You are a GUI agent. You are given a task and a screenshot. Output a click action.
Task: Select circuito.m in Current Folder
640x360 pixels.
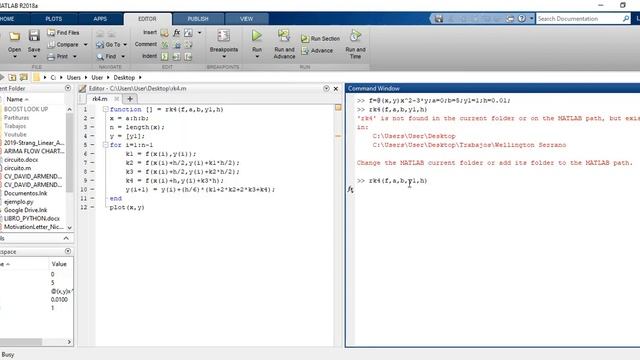[18, 168]
